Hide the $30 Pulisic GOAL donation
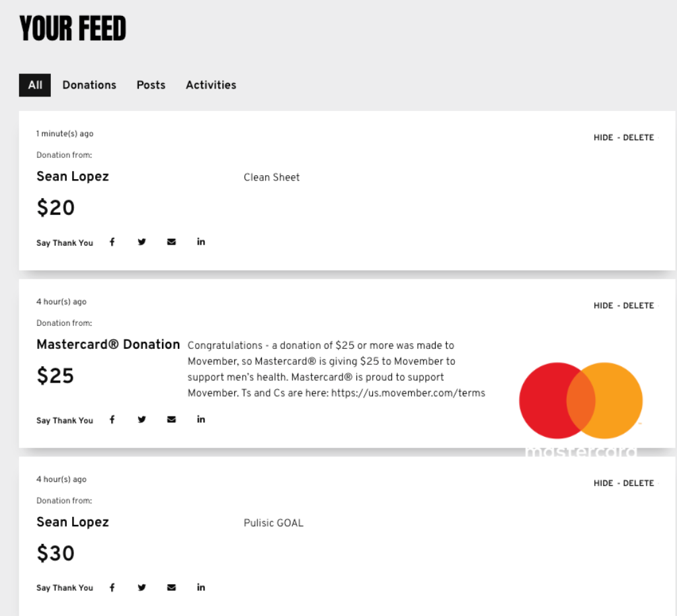The height and width of the screenshot is (616, 677). point(603,483)
